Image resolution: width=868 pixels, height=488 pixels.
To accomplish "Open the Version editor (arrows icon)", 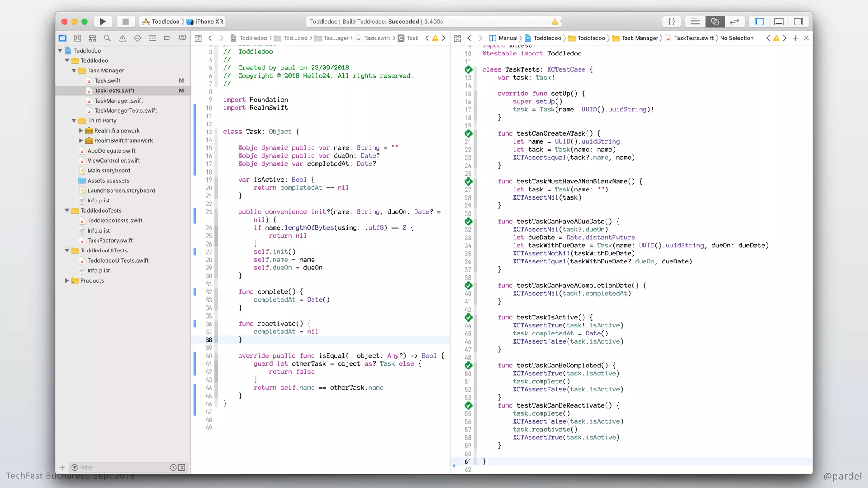I will (734, 22).
